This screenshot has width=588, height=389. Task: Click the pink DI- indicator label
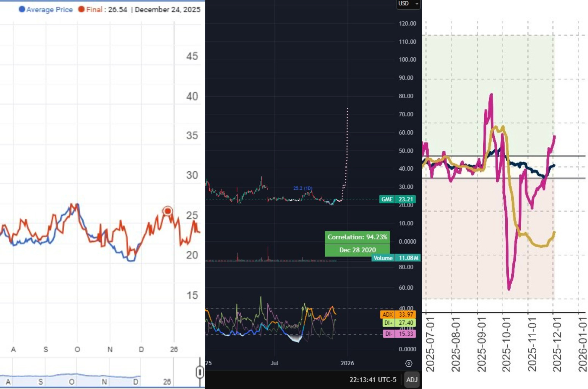[389, 334]
